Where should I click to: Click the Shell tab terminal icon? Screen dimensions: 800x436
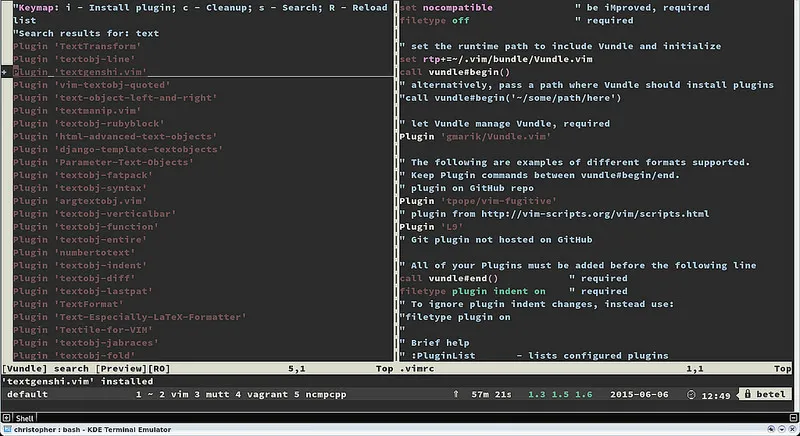(8, 417)
